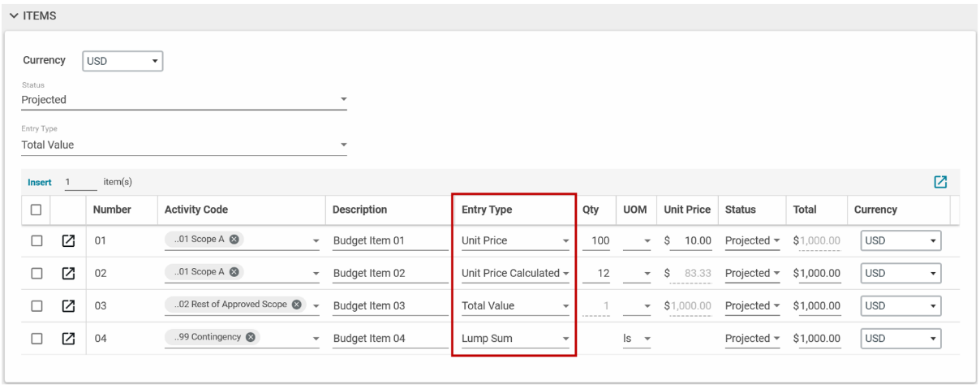
Task: Open UOM dropdown showing ls for item 04
Action: 637,339
